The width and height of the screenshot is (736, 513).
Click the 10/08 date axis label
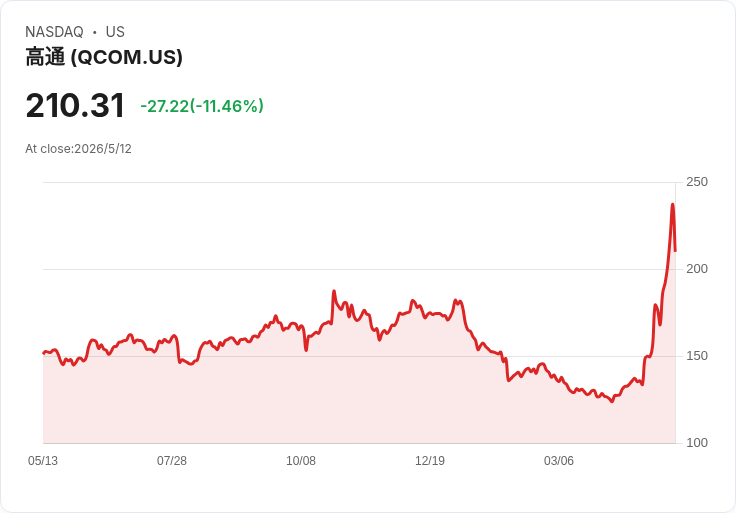click(301, 461)
